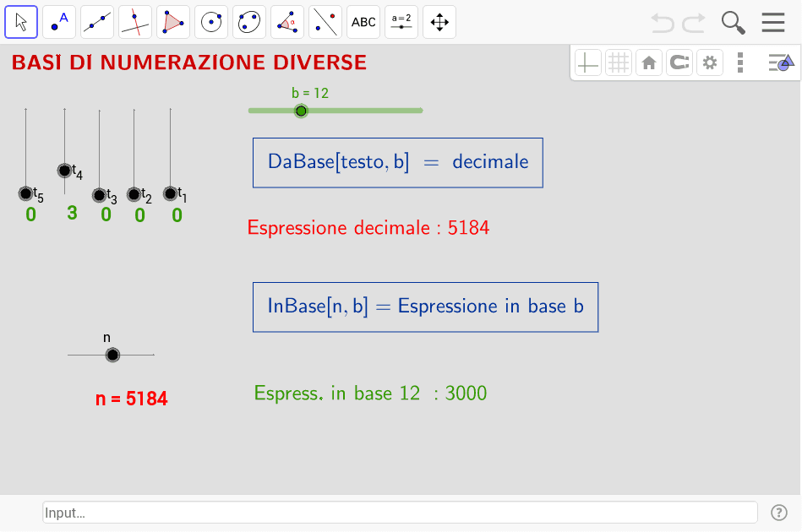Screen dimensions: 802x532
Task: Click the title BASI DI NUMERAZIONE DIVERSE
Action: (189, 62)
